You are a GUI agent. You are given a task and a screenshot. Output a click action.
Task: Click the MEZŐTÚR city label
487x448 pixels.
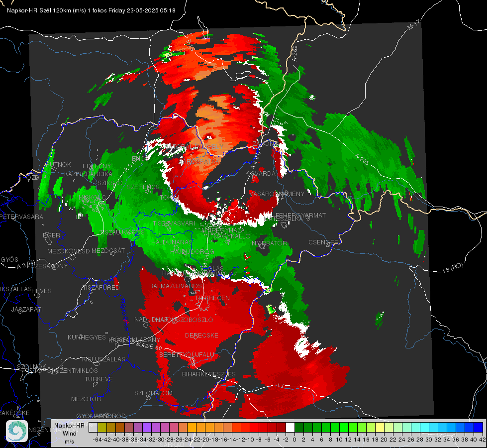86,399
